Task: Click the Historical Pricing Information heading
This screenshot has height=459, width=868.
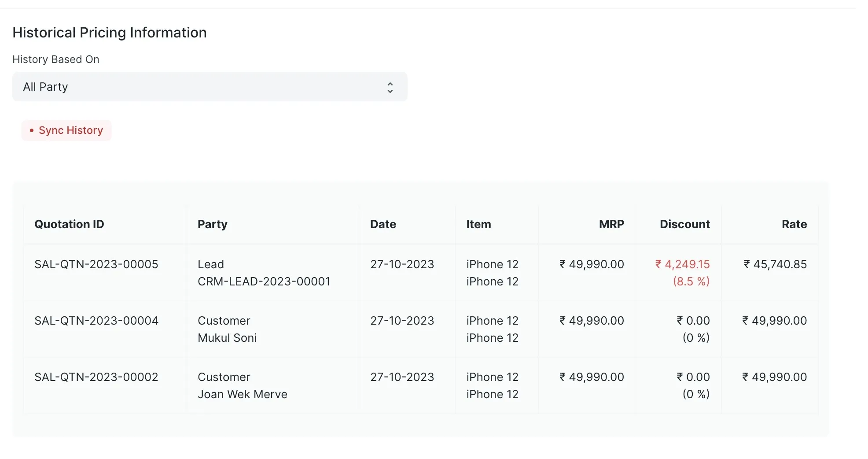Action: pos(110,33)
